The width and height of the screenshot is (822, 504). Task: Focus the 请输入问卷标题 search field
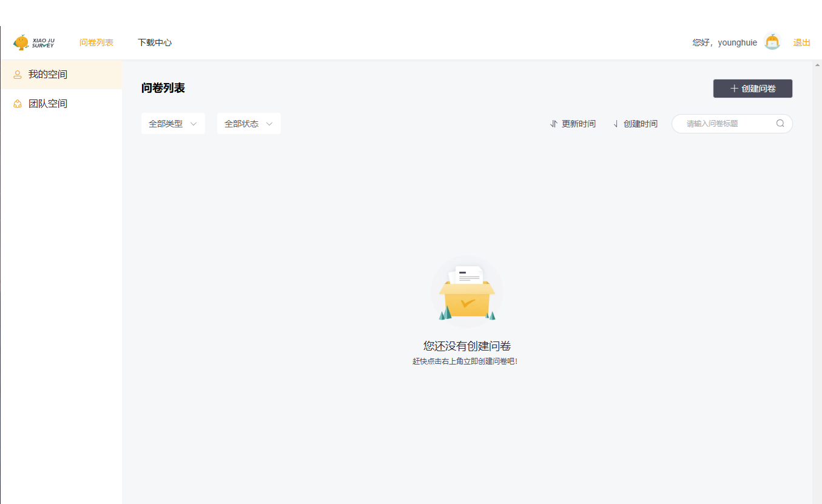[x=727, y=124]
